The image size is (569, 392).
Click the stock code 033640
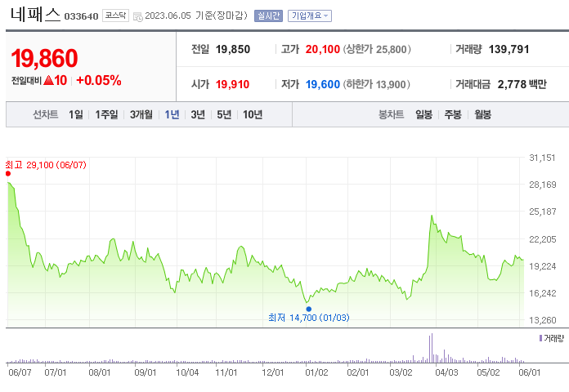pyautogui.click(x=81, y=16)
